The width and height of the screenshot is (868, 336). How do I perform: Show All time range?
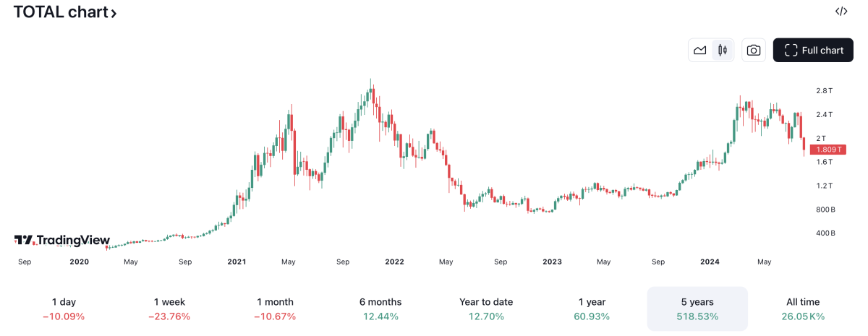click(803, 309)
